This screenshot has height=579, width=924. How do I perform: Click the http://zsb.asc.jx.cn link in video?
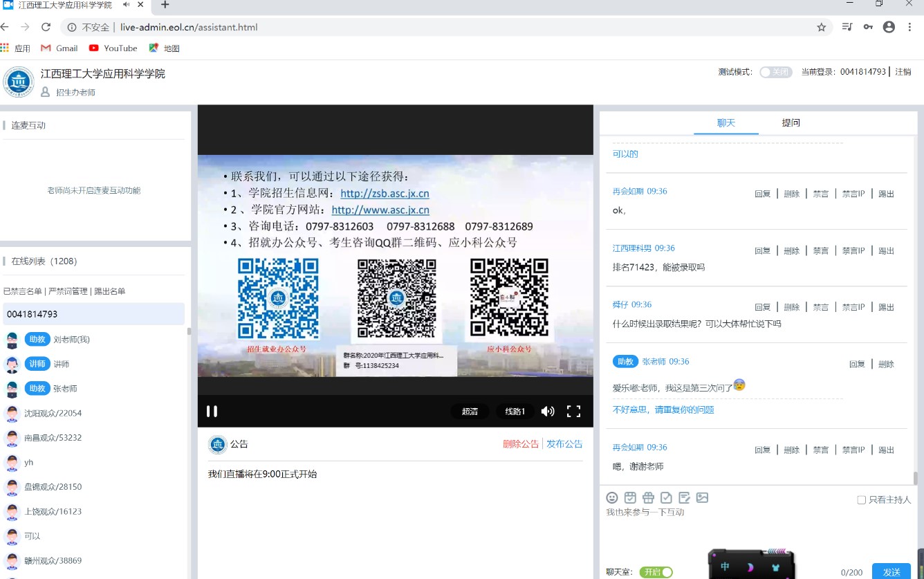coord(385,194)
